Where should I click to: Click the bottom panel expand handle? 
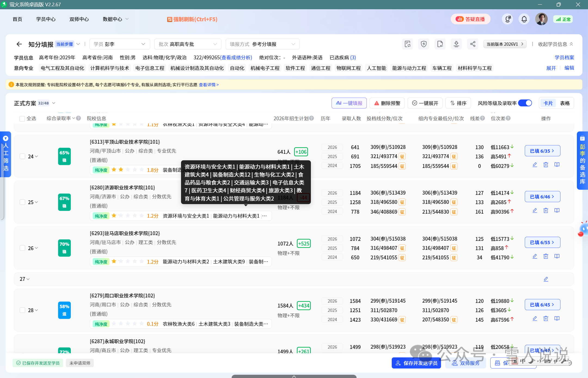294,376
